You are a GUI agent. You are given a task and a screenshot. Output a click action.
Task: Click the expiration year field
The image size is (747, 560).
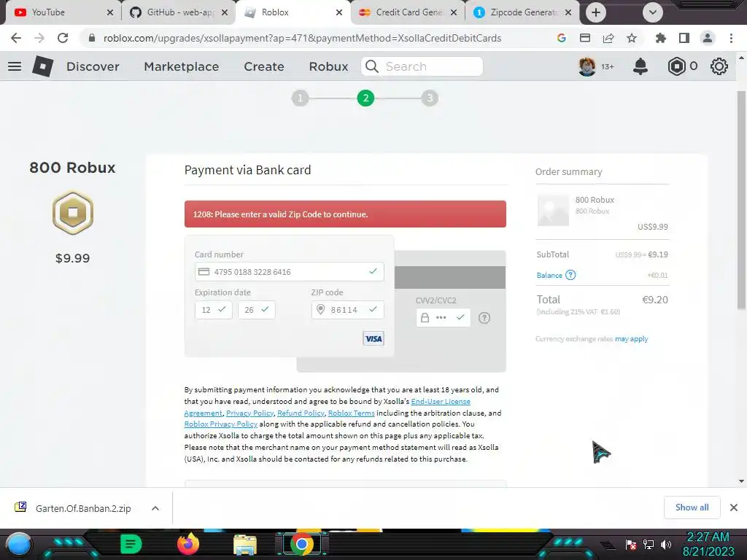point(256,309)
